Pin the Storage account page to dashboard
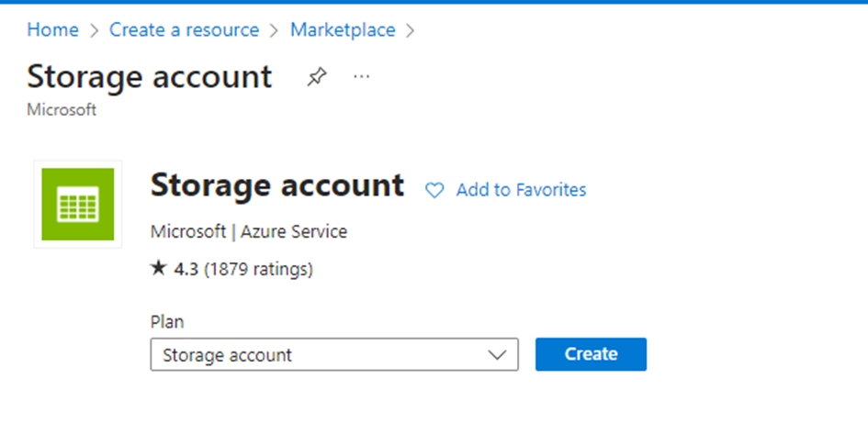Viewport: 868px width, 435px height. (316, 78)
